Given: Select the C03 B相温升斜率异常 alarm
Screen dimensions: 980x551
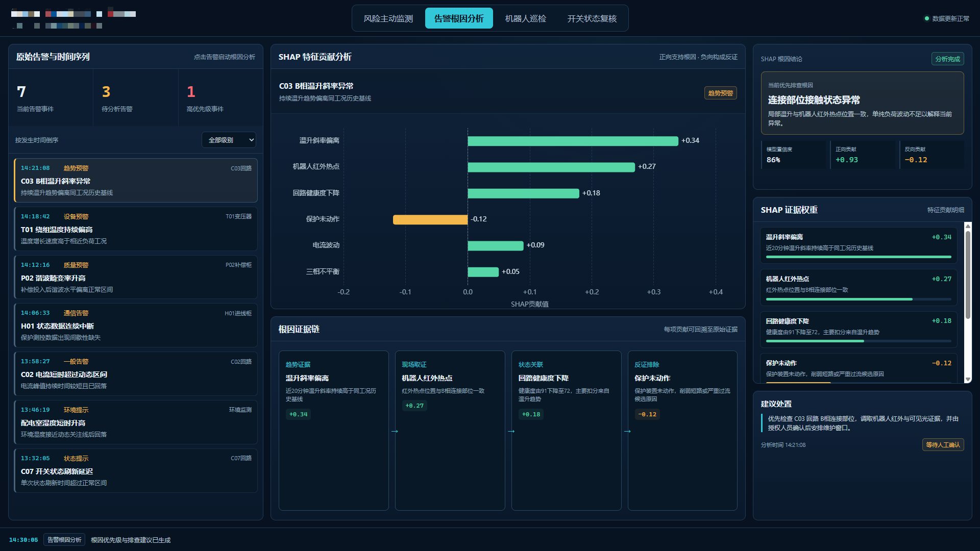Looking at the screenshot, I should tap(136, 181).
